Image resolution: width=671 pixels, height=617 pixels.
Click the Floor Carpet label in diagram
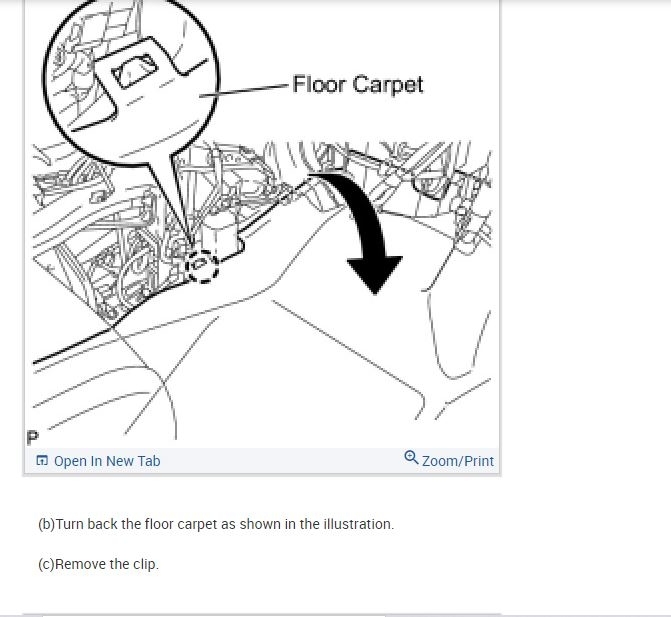(x=358, y=84)
